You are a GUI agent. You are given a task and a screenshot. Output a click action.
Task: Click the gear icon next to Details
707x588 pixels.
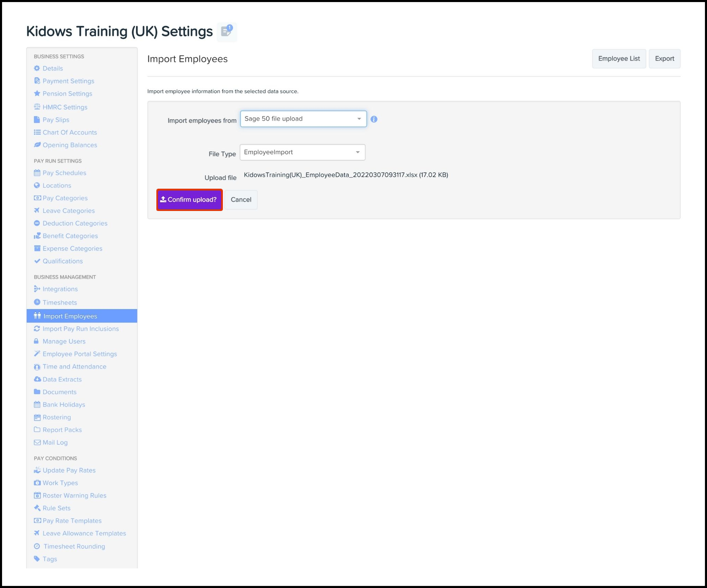click(x=37, y=68)
